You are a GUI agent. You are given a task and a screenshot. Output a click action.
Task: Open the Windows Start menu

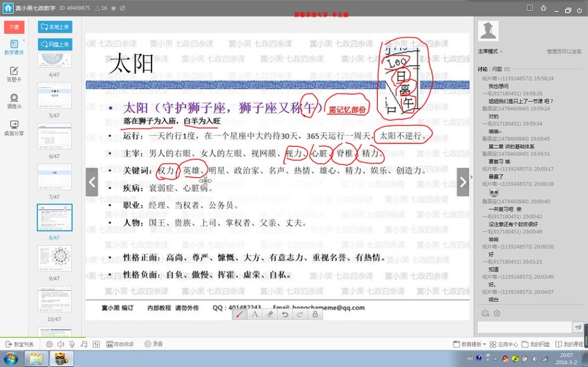point(11,359)
